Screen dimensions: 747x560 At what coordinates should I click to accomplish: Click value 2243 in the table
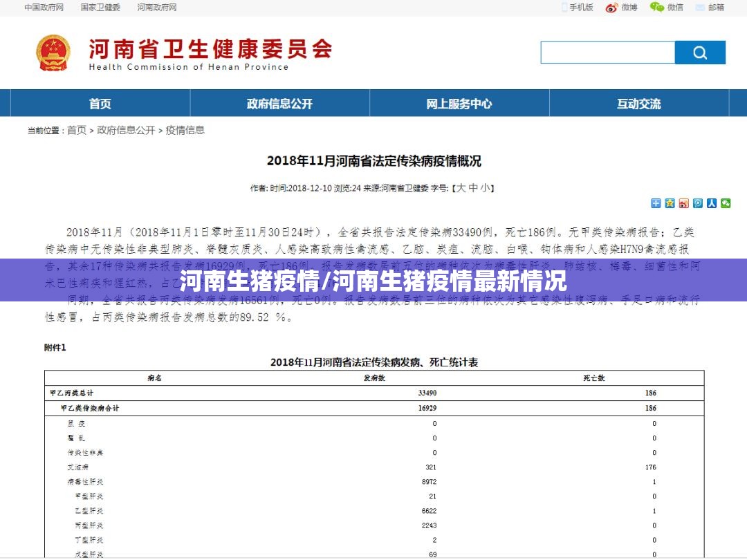click(430, 525)
